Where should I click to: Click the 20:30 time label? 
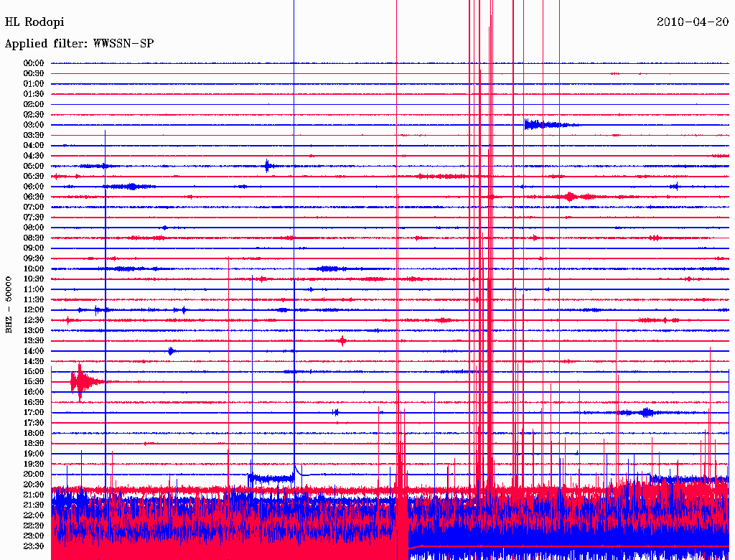point(34,485)
